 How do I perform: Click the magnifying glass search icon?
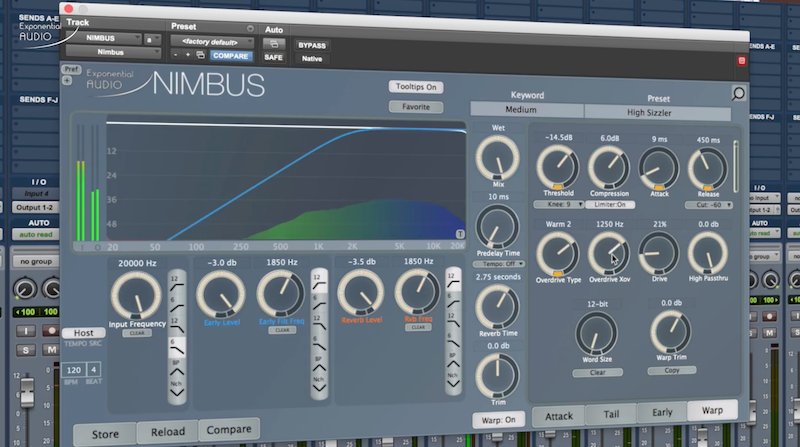coord(738,94)
